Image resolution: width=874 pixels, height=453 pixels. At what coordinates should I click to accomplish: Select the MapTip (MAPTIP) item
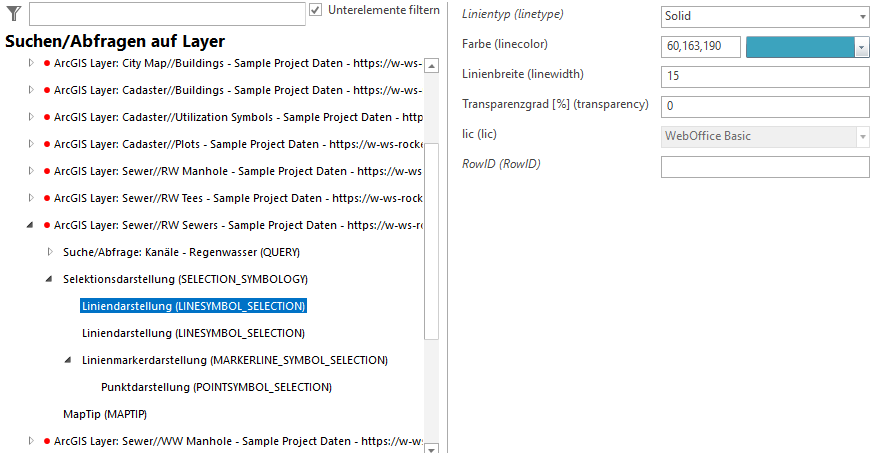coord(105,415)
